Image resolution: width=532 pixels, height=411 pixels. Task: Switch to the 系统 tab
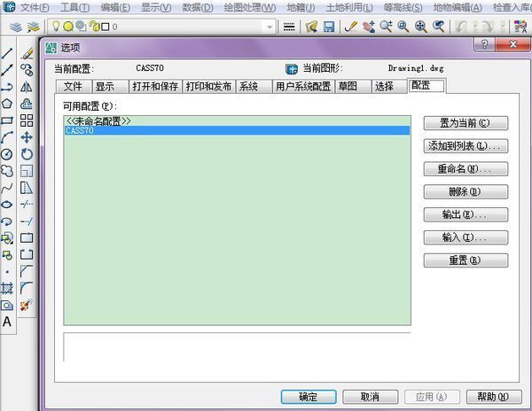pyautogui.click(x=254, y=87)
